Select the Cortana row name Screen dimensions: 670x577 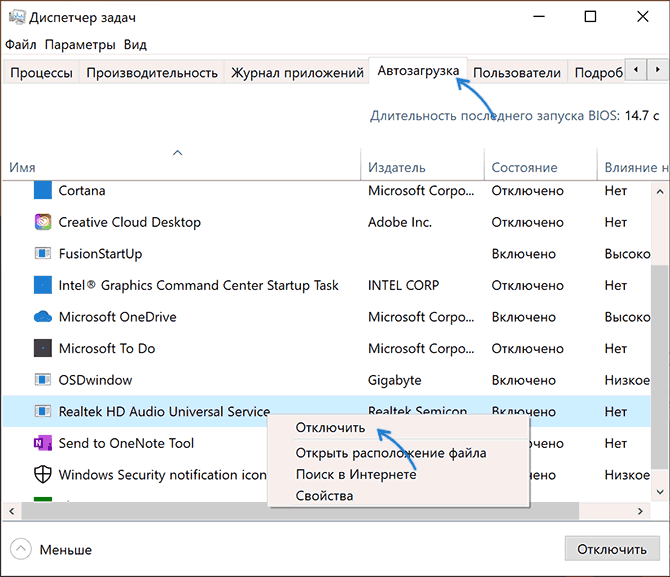(x=82, y=190)
